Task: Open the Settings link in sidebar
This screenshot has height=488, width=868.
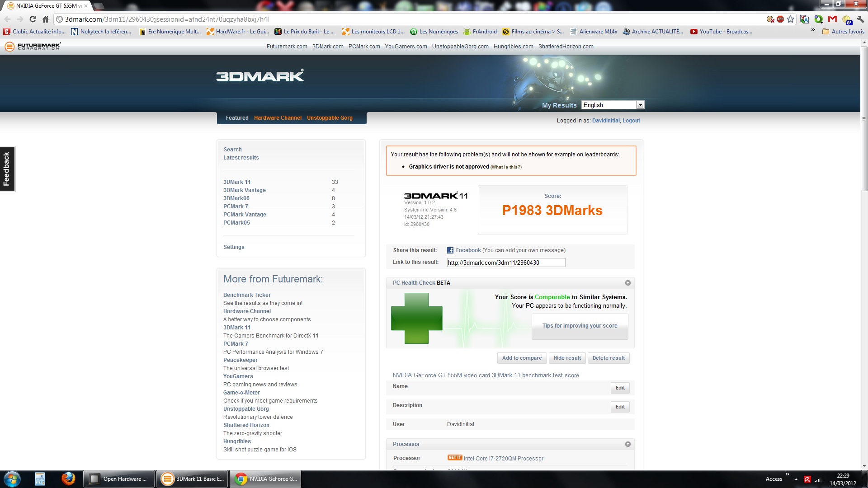Action: (234, 247)
